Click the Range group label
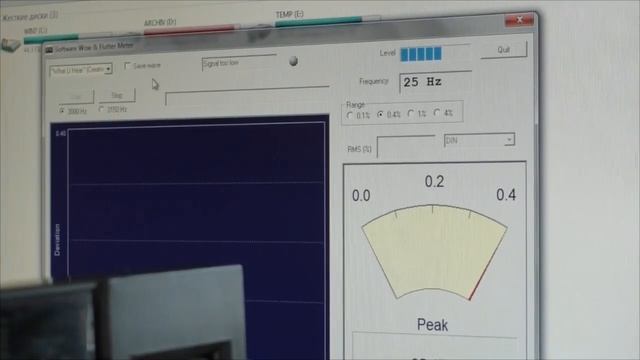Image resolution: width=640 pixels, height=360 pixels. point(355,105)
